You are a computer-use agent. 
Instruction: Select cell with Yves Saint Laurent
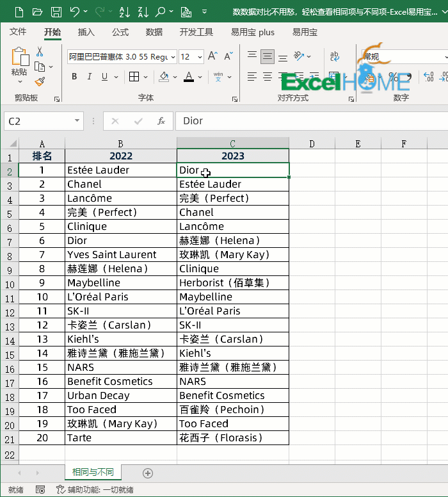tap(121, 255)
